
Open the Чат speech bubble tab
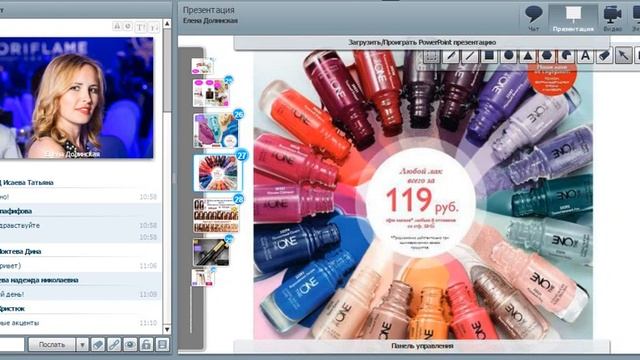tap(533, 18)
